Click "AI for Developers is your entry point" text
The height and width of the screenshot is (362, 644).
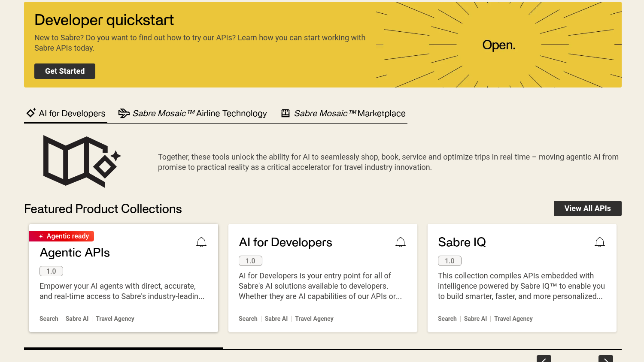[320, 286]
